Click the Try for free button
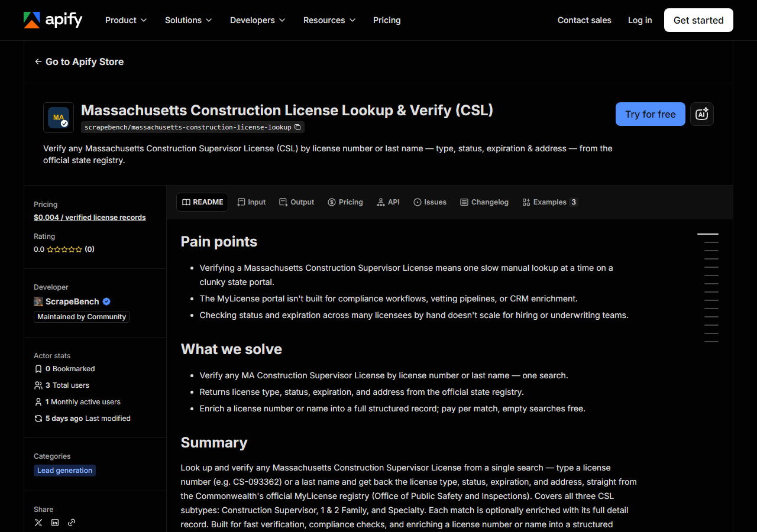This screenshot has width=757, height=532. click(651, 114)
